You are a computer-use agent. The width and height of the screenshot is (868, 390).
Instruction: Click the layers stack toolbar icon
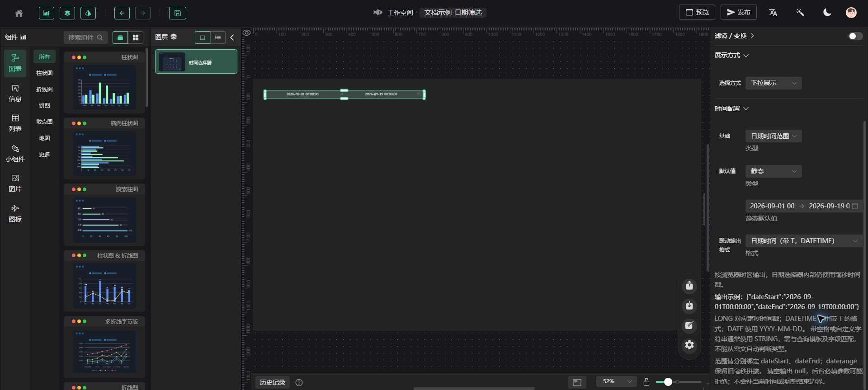[x=67, y=13]
